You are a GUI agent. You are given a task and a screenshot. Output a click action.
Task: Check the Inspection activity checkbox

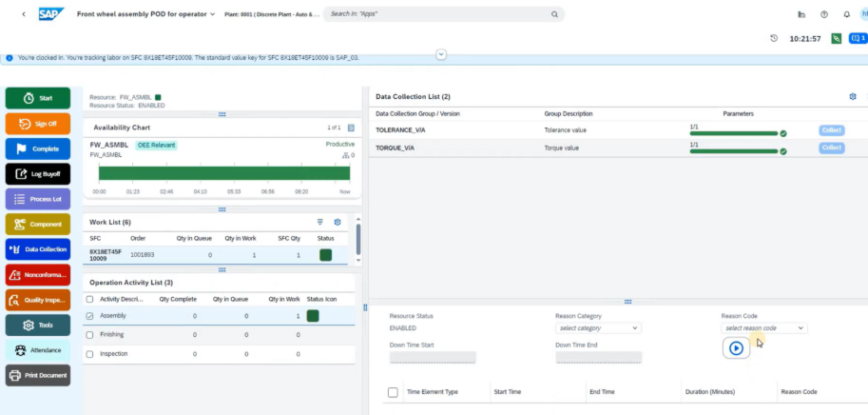click(90, 354)
